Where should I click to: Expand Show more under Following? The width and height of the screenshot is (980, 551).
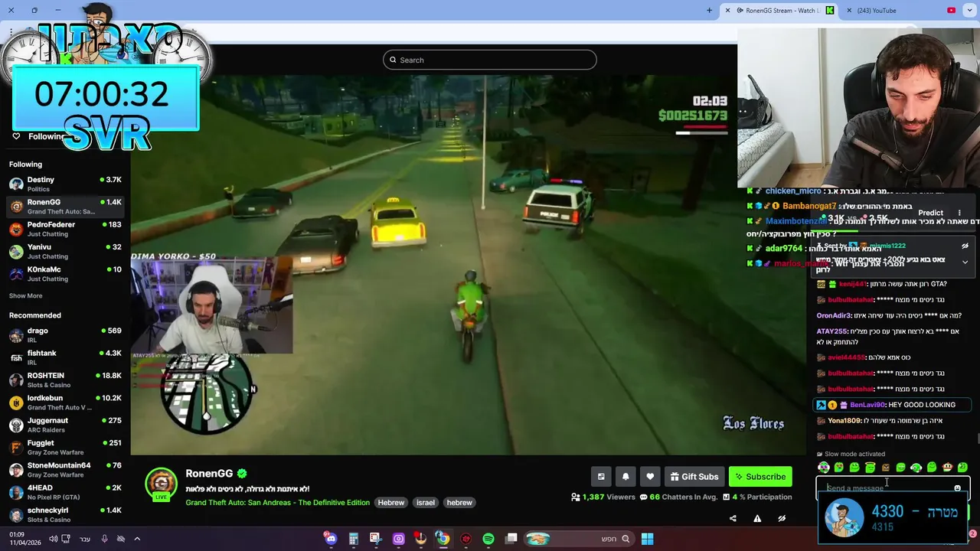click(25, 295)
